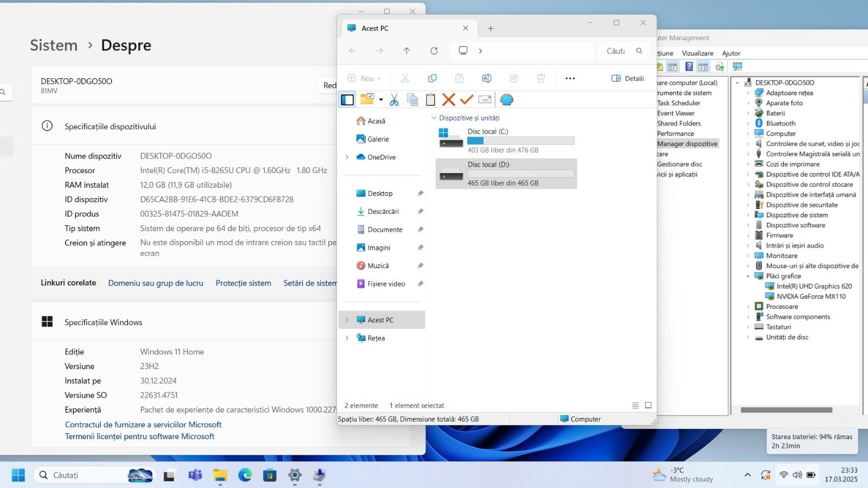This screenshot has height=488, width=868.
Task: Click the envelope E-mail icon in classic toolbar
Action: pyautogui.click(x=485, y=99)
